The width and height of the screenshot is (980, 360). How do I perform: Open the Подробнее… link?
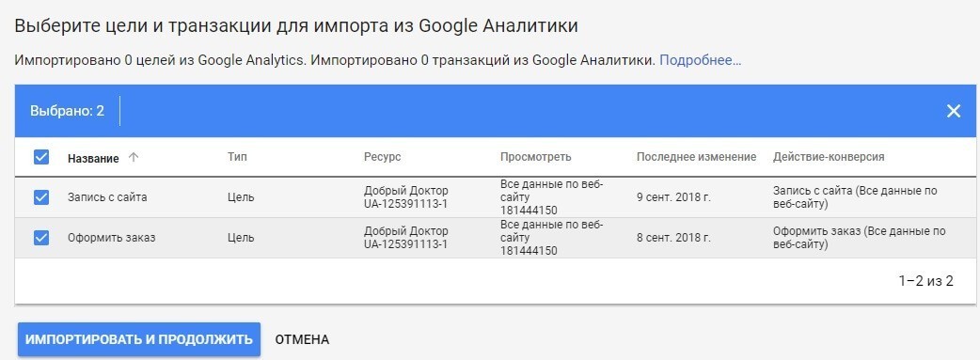[x=700, y=60]
